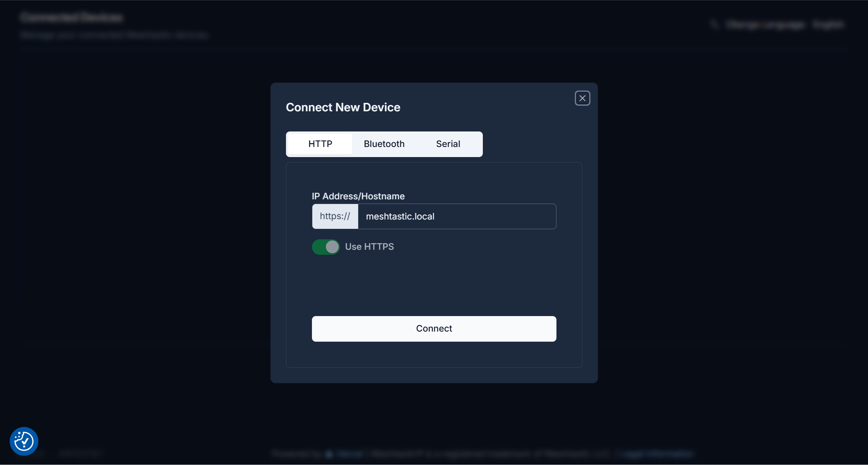Switch to the Serial tab
Viewport: 868px width, 465px height.
point(448,144)
